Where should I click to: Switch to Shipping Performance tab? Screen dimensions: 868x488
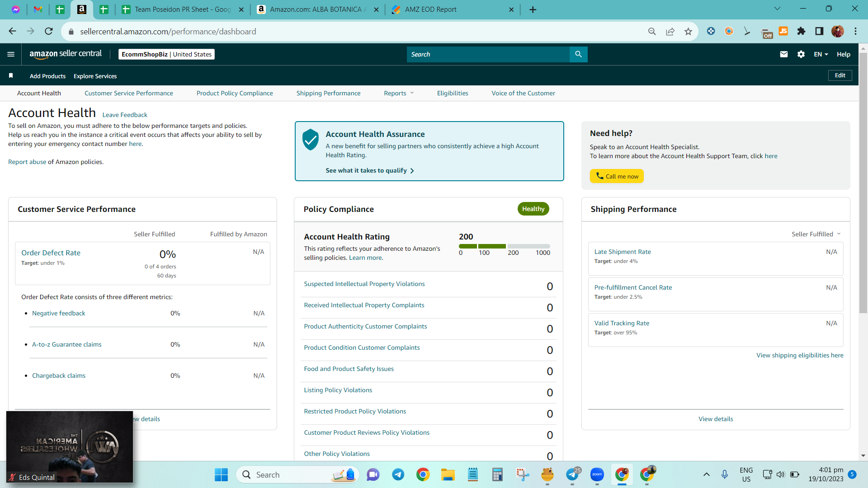[x=329, y=94]
